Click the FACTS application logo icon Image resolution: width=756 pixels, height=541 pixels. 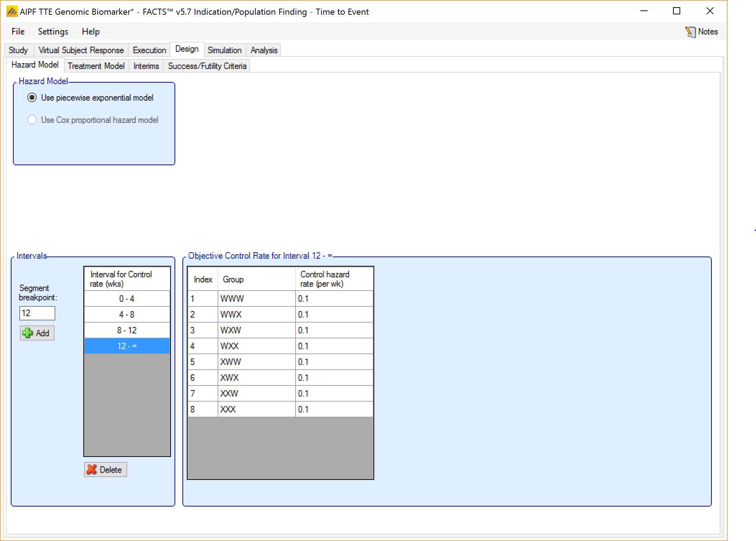[12, 11]
